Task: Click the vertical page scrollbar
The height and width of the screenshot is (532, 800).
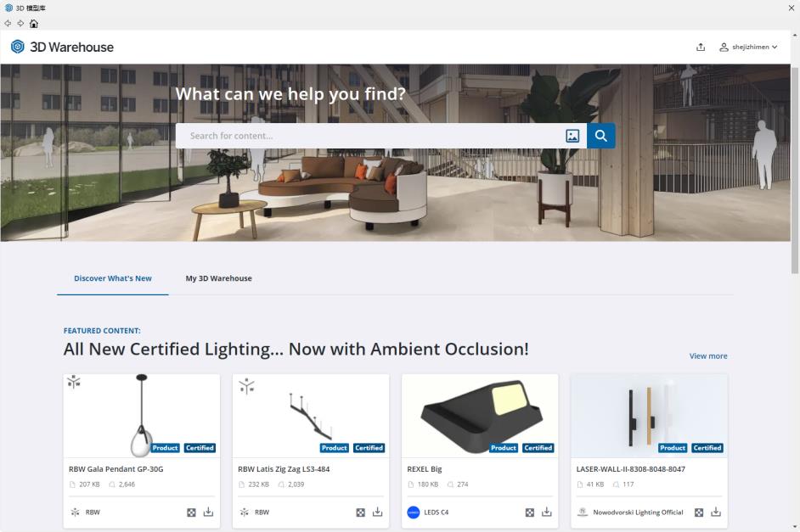Action: click(795, 171)
